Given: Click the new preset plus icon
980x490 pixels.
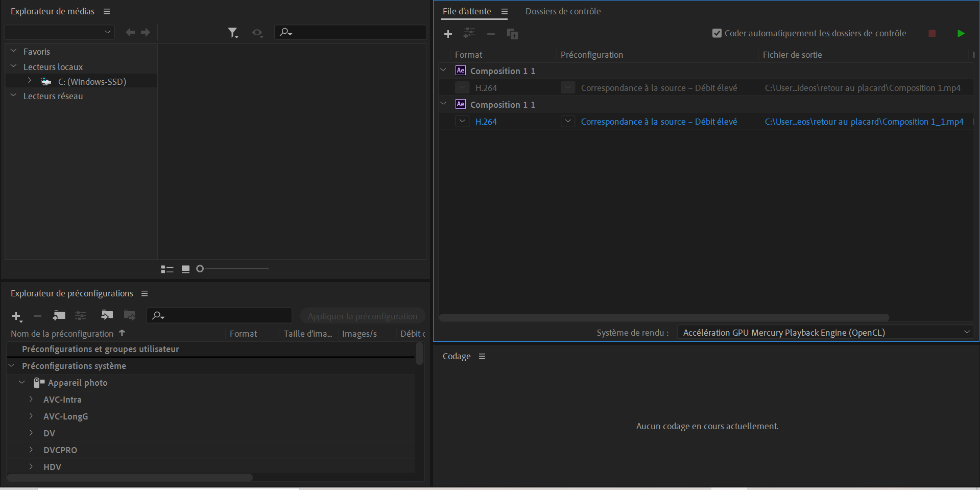Looking at the screenshot, I should click(x=16, y=316).
